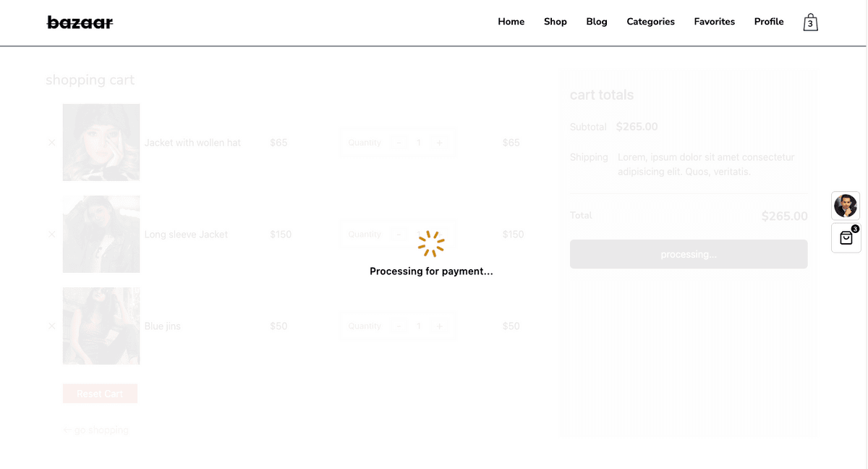Open the floating cart bag widget
The width and height of the screenshot is (868, 469).
[846, 238]
